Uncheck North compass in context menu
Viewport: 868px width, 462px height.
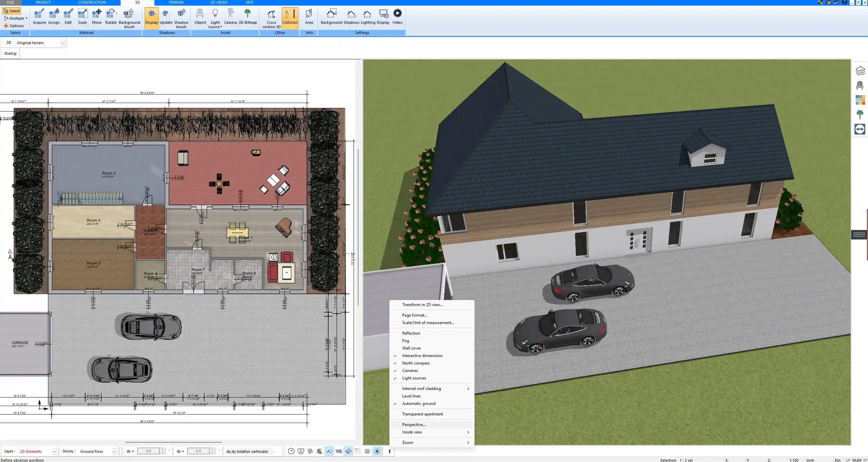416,363
